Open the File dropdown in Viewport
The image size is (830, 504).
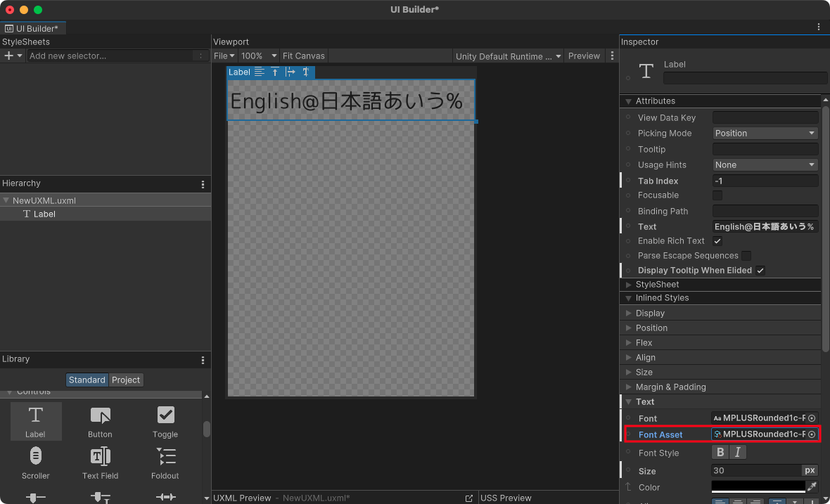click(x=224, y=56)
